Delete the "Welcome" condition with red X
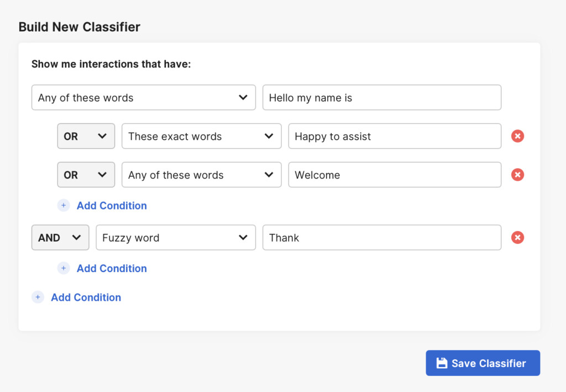The height and width of the screenshot is (392, 566). click(517, 175)
